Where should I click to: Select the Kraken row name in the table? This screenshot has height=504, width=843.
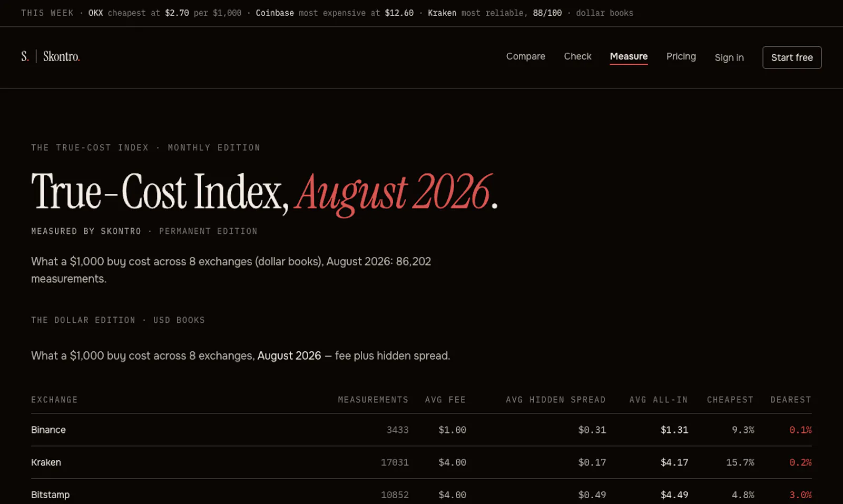click(46, 462)
